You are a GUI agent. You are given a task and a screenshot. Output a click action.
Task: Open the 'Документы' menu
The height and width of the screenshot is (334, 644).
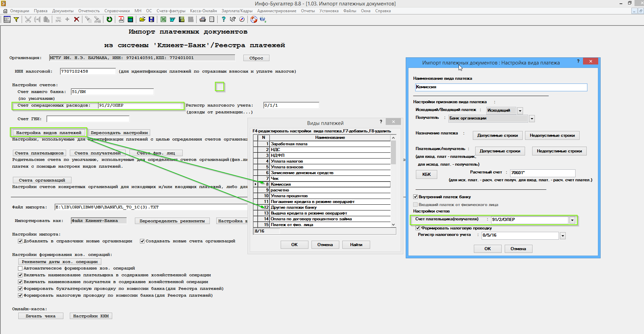coord(63,11)
